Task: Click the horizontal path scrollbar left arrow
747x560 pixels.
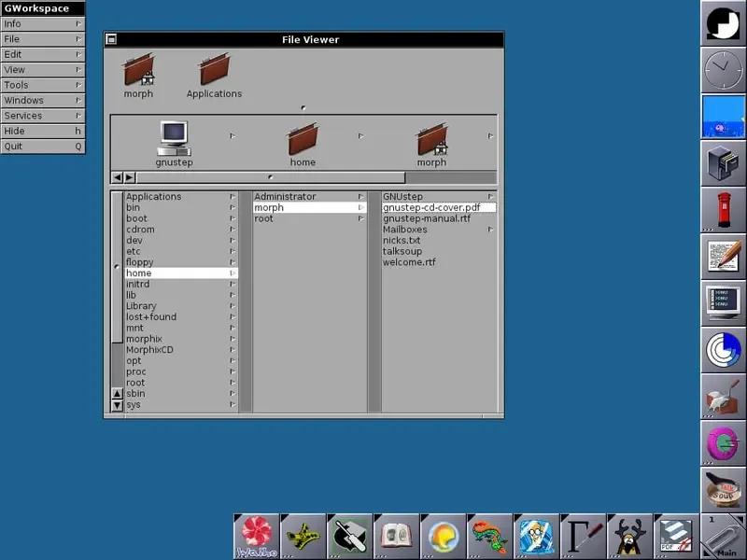Action: point(118,177)
